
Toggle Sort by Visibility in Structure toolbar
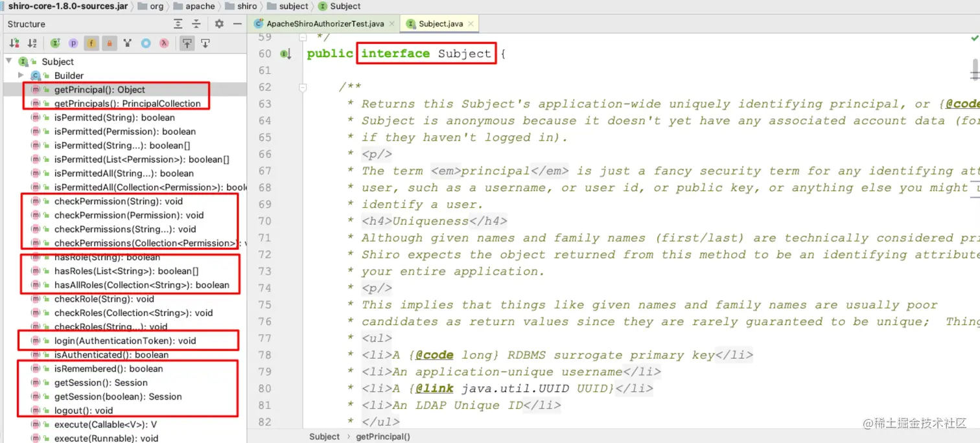coord(14,43)
